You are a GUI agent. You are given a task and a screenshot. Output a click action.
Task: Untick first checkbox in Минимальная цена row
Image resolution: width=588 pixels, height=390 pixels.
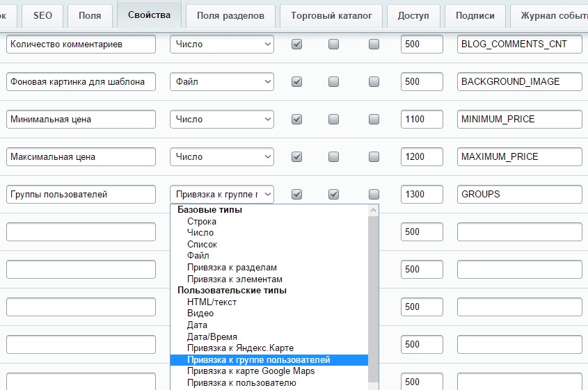[x=297, y=119]
